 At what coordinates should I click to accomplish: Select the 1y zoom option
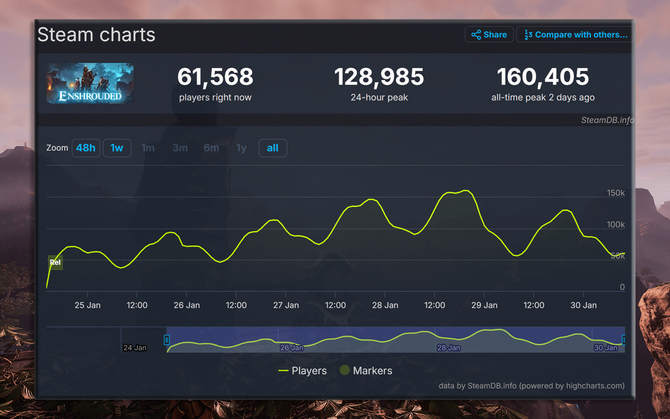(x=241, y=148)
